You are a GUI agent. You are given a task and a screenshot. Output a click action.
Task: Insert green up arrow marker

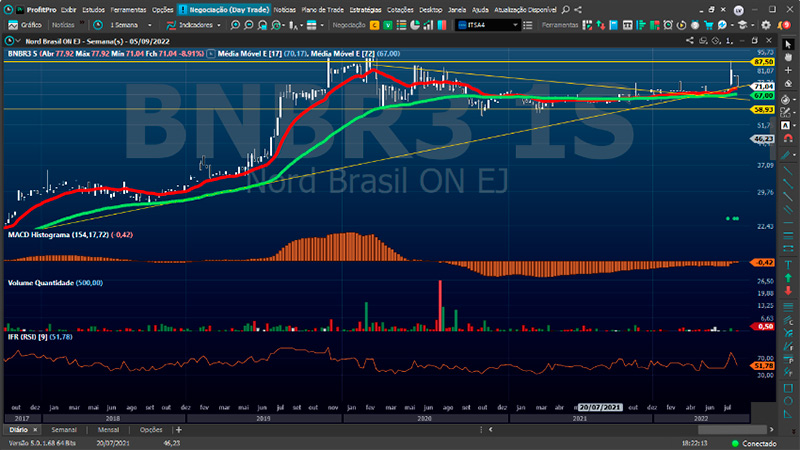click(788, 278)
